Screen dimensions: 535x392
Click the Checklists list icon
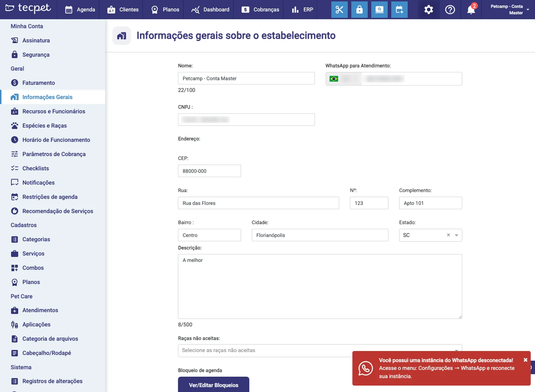[15, 168]
